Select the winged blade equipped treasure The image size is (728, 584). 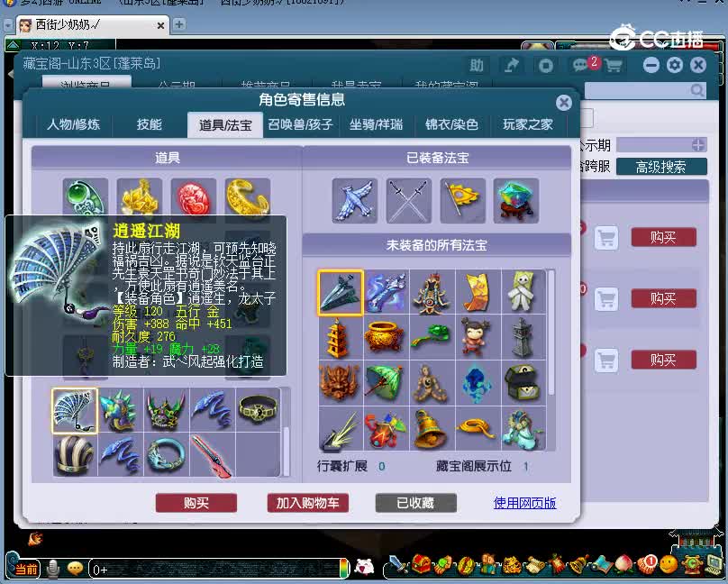[355, 201]
